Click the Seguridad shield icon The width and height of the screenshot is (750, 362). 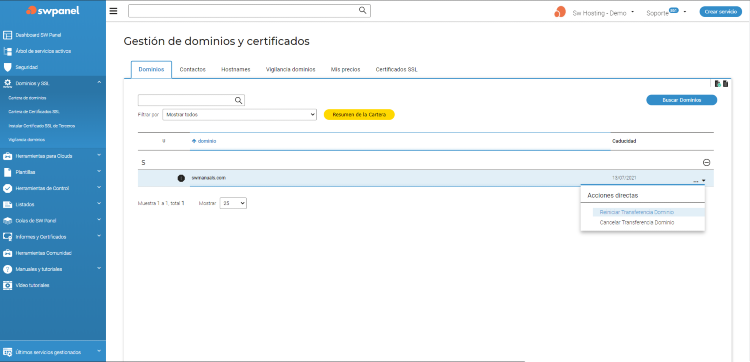click(7, 67)
